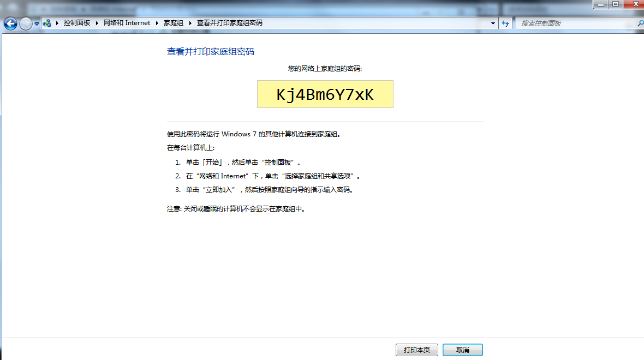The width and height of the screenshot is (644, 360).
Task: Go to 控制面板 via the breadcrumb
Action: 77,23
